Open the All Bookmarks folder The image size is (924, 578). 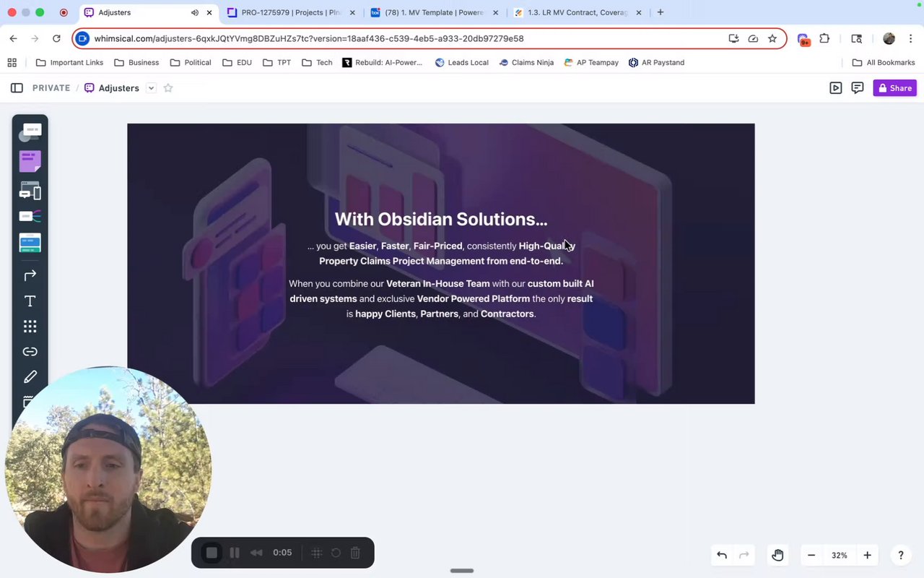click(884, 62)
